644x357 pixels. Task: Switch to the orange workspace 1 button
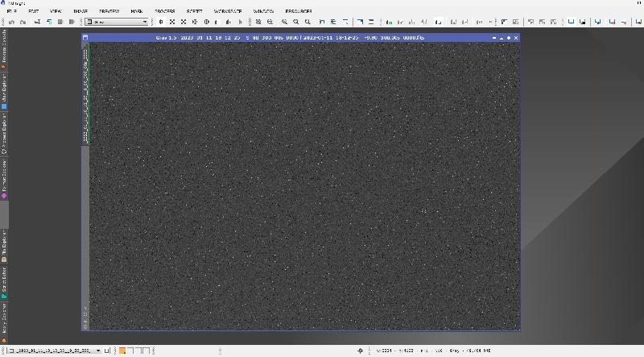click(x=122, y=351)
